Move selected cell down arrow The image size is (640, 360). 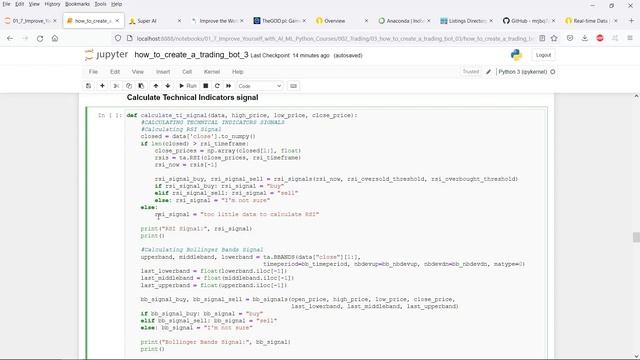168,86
